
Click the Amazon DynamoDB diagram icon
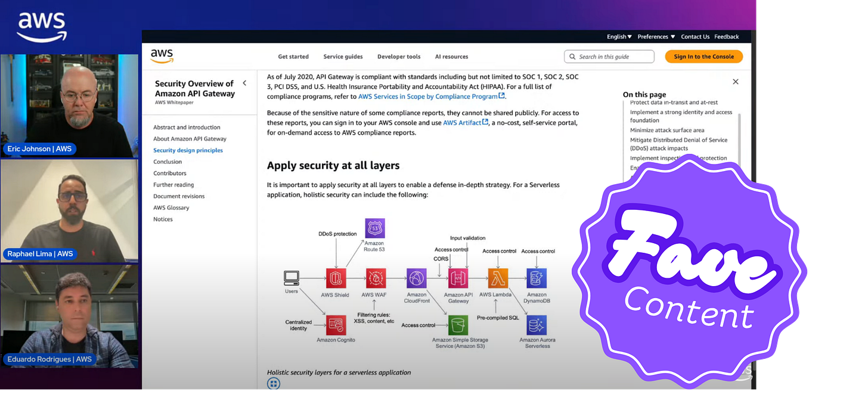click(x=537, y=278)
